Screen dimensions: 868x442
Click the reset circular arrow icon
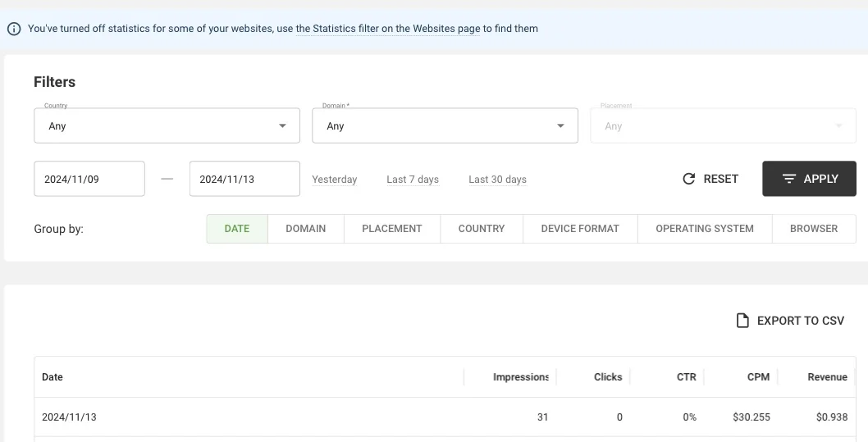(688, 179)
